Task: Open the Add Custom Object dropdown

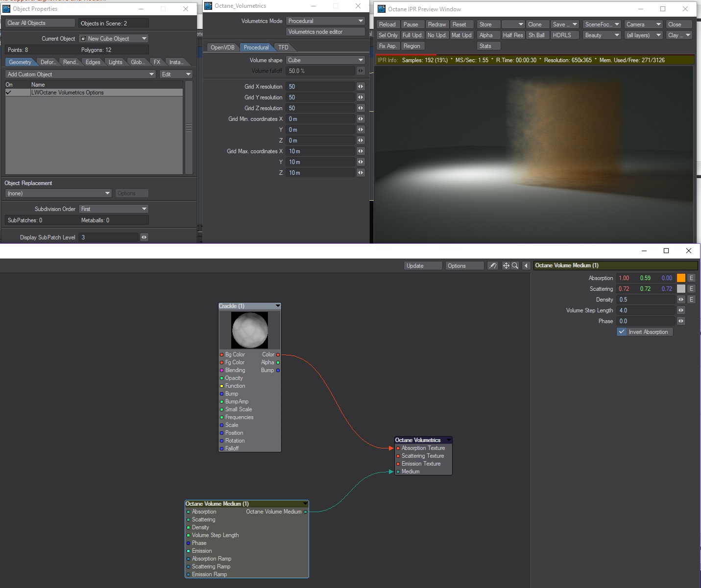Action: (80, 74)
